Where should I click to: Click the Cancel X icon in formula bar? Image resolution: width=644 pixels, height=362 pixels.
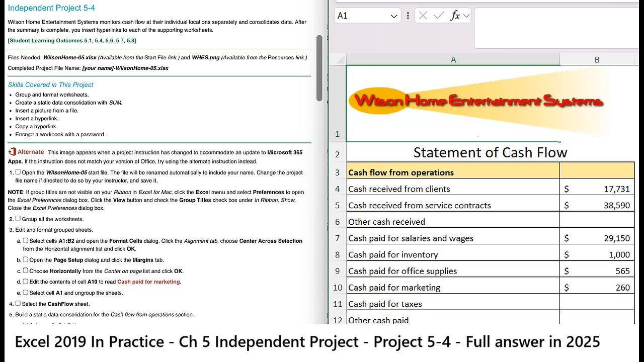pos(423,16)
